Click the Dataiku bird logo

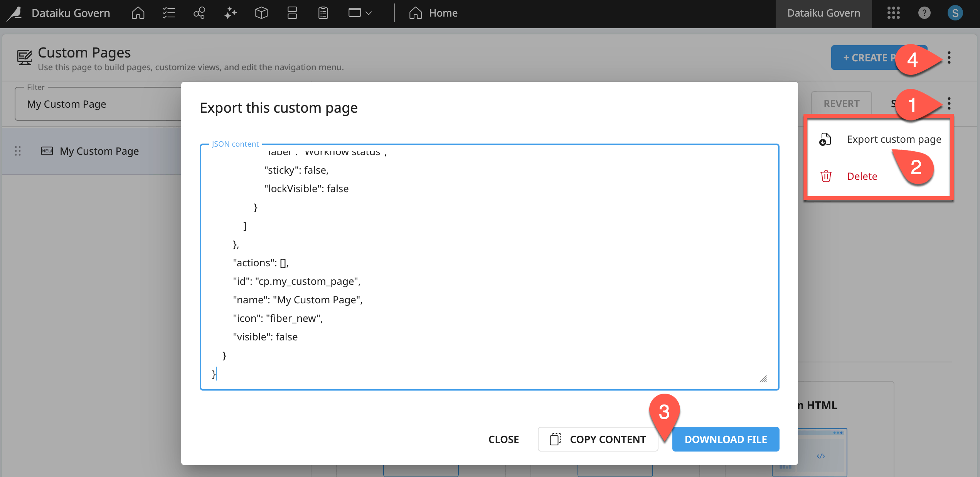pyautogui.click(x=14, y=13)
